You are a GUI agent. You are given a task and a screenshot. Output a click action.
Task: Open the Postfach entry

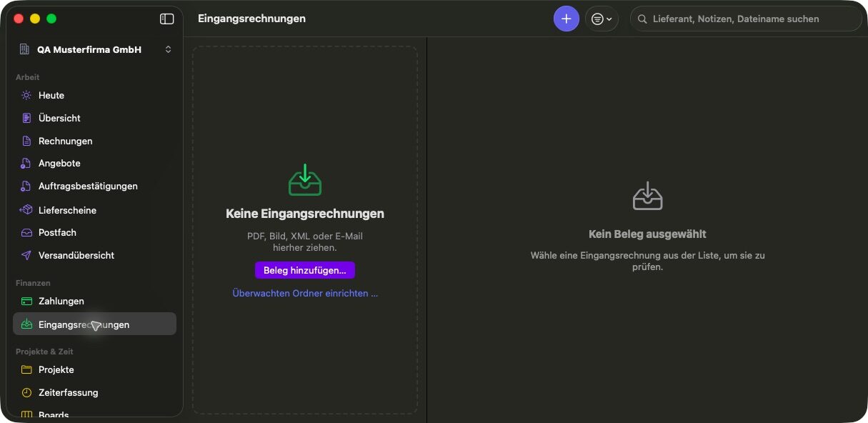(94, 232)
